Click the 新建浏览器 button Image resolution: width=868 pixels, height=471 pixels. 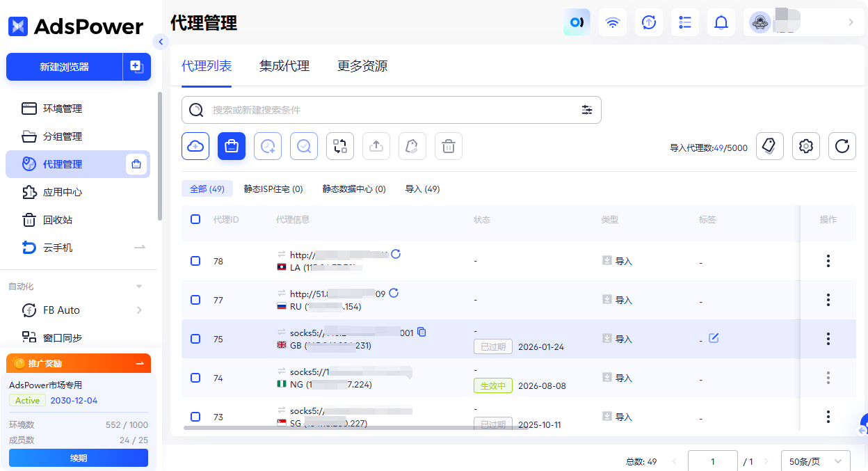pos(65,67)
